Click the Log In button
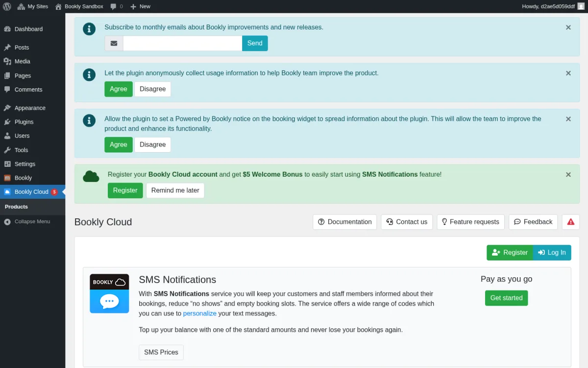Viewport: 588px width, 368px height. coord(552,252)
